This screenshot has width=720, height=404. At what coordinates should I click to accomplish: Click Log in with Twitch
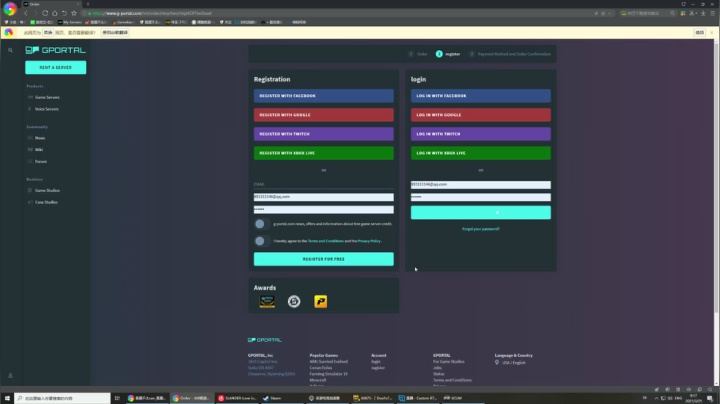click(x=481, y=134)
